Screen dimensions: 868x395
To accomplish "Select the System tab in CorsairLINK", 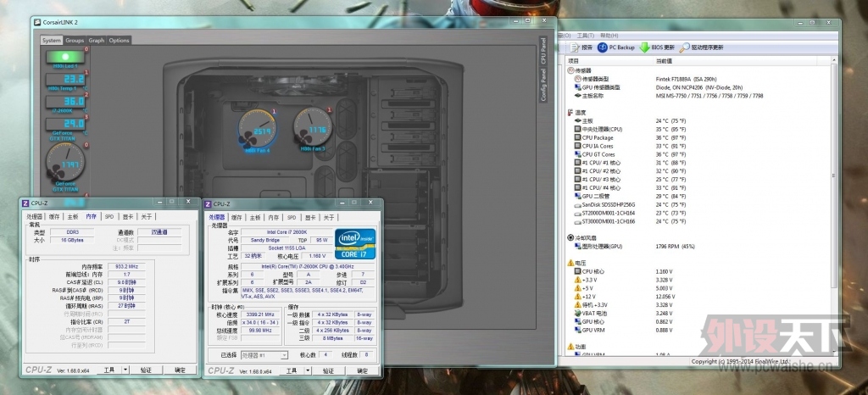I will (52, 41).
